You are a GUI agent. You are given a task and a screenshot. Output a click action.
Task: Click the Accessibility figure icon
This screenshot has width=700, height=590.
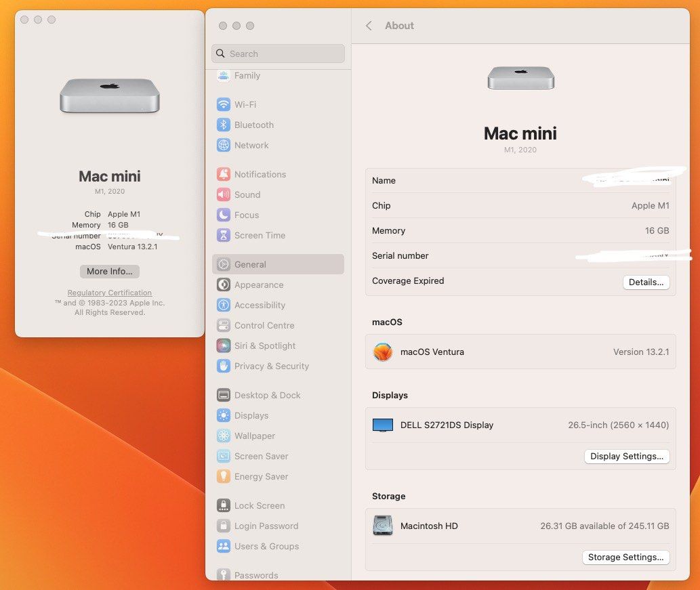(224, 305)
